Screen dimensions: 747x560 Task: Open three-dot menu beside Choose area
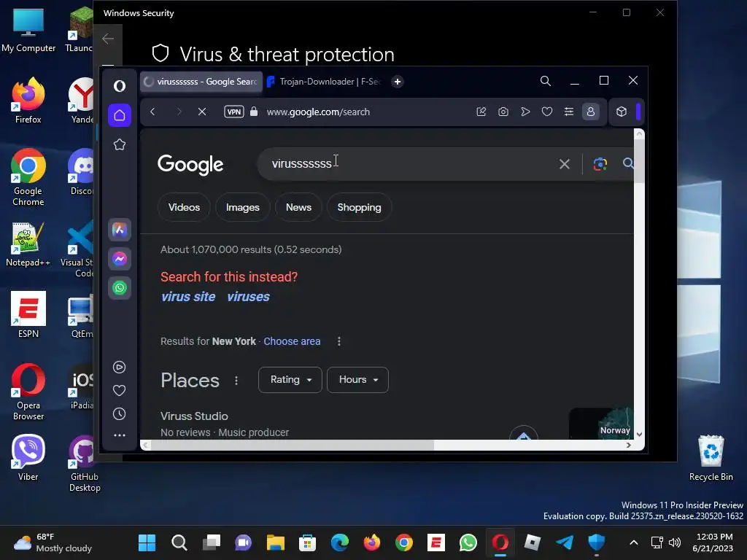(339, 341)
